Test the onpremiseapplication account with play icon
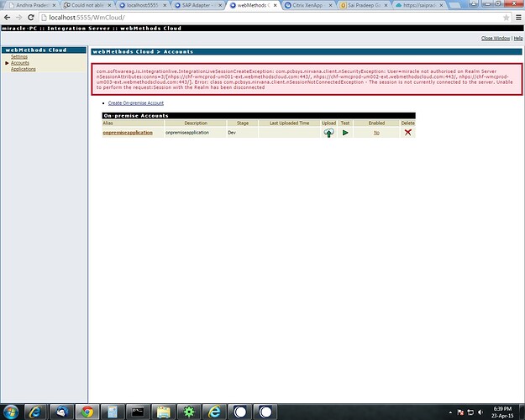This screenshot has height=420, width=525. (x=345, y=133)
